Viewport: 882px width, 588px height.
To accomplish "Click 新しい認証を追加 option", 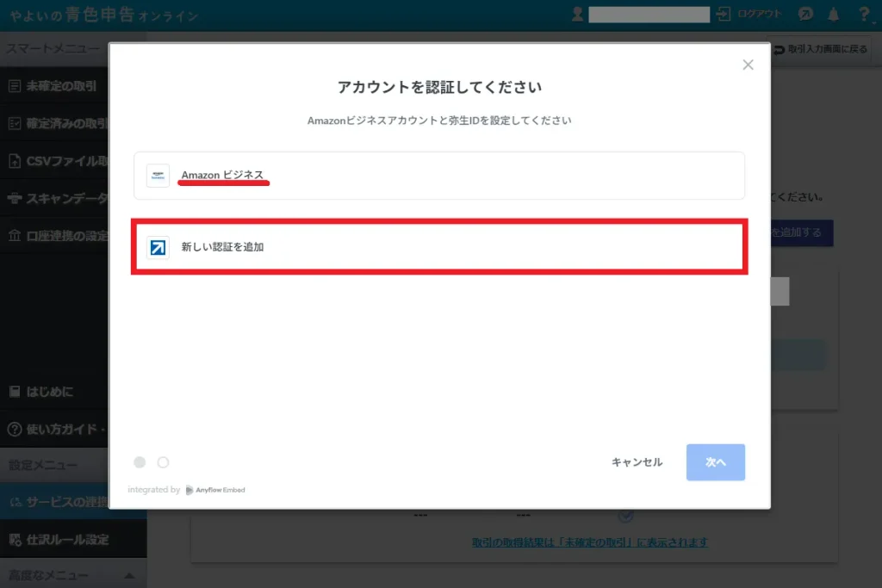I will (438, 247).
